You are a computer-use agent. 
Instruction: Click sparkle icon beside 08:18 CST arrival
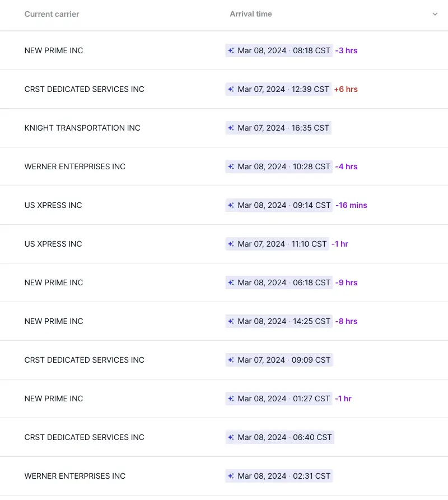(x=231, y=50)
